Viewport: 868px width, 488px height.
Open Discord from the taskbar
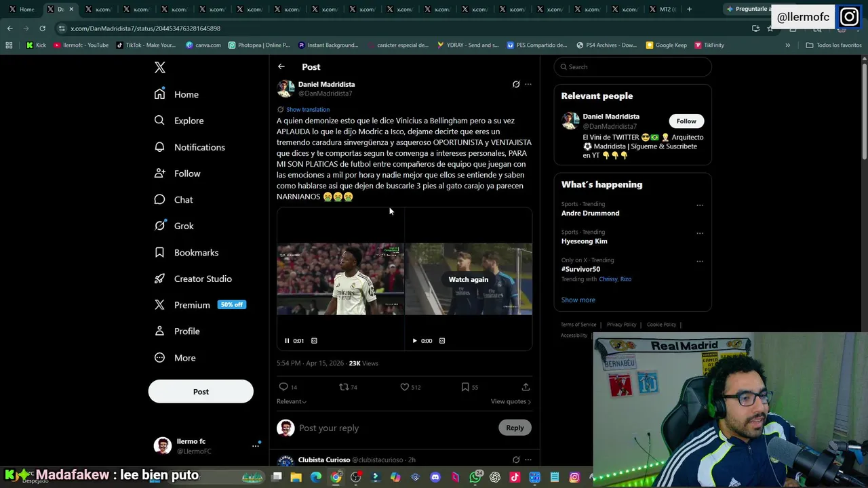pyautogui.click(x=435, y=477)
